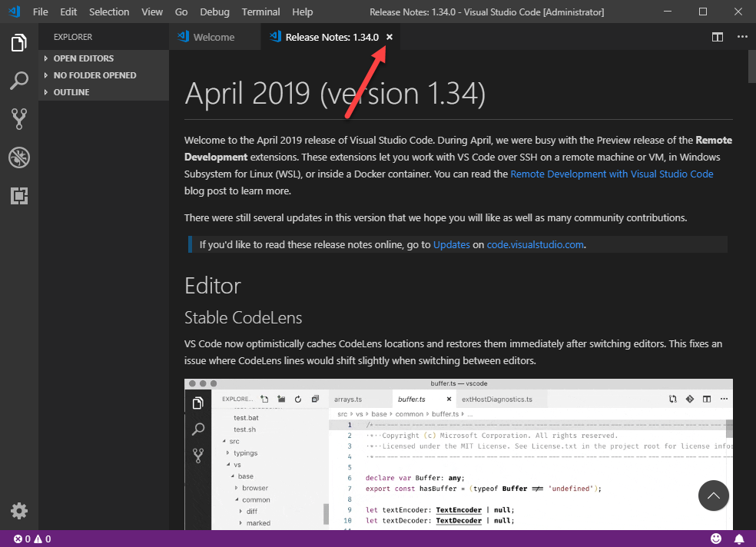This screenshot has height=547, width=756.
Task: Click the VS Code logo in title bar
Action: pos(14,12)
